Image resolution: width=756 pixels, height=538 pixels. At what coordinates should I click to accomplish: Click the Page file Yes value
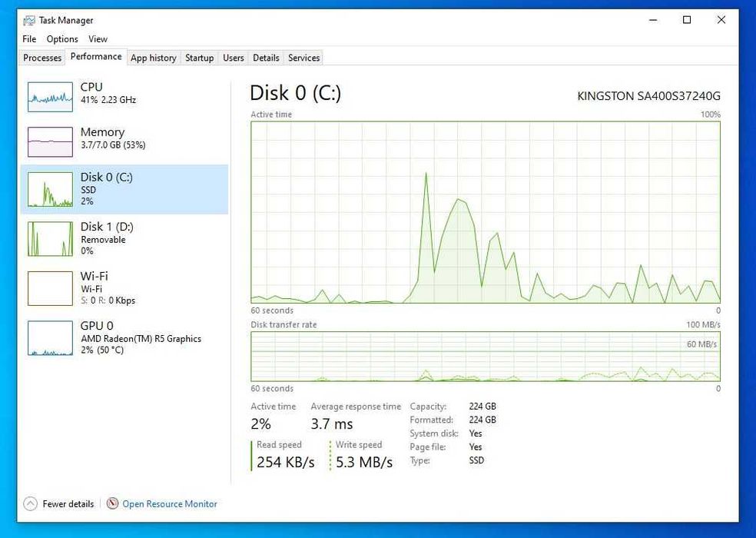click(476, 447)
